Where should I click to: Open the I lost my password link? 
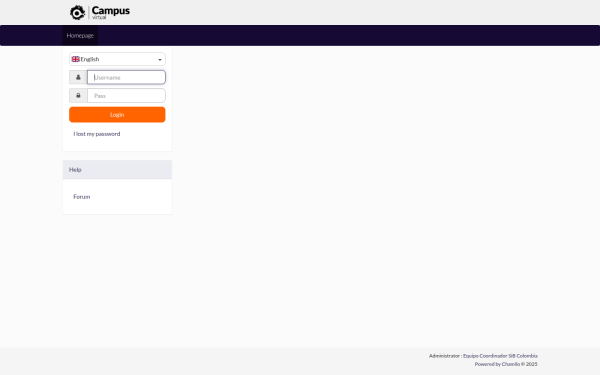click(x=97, y=134)
